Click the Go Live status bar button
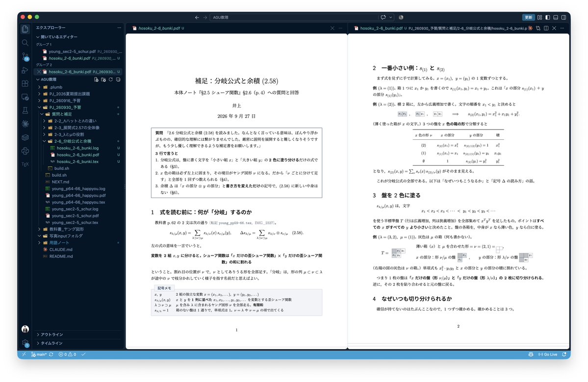Image resolution: width=588 pixels, height=382 pixels. click(x=548, y=354)
